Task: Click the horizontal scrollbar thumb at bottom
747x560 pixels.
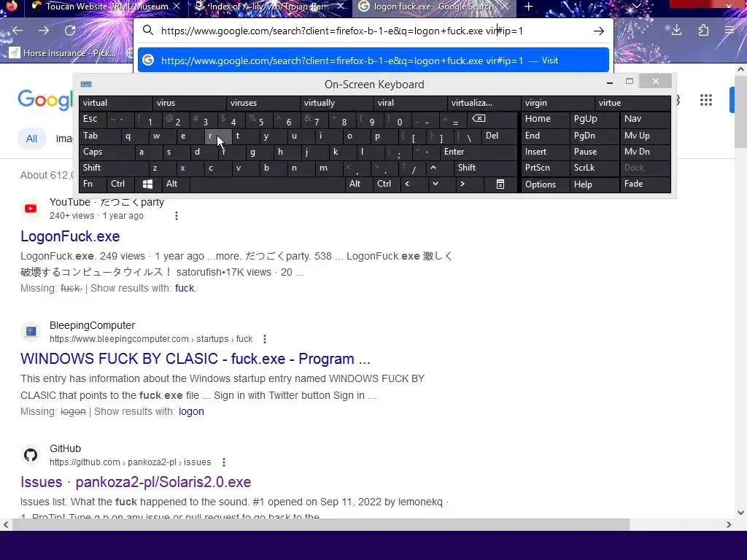Action: pyautogui.click(x=321, y=525)
